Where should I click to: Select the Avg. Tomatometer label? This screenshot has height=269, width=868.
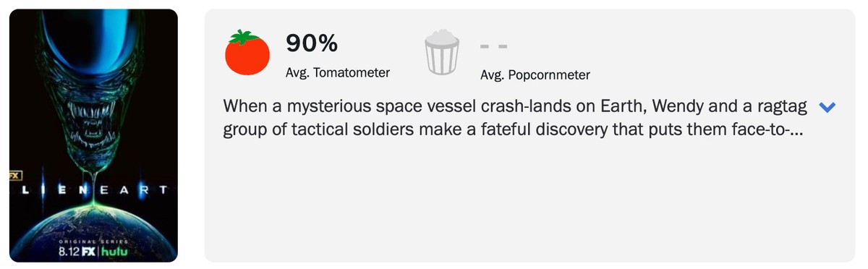(339, 73)
